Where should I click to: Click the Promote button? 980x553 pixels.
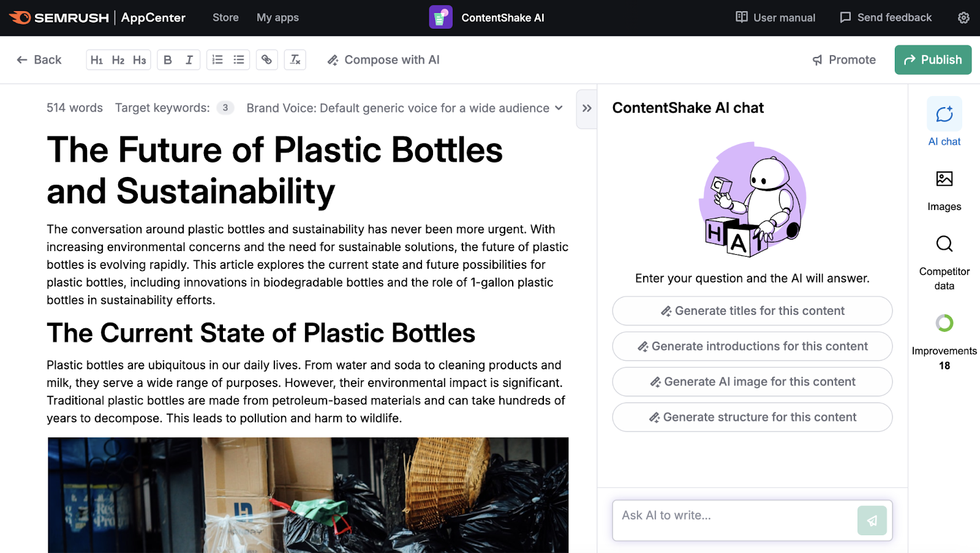pyautogui.click(x=844, y=60)
